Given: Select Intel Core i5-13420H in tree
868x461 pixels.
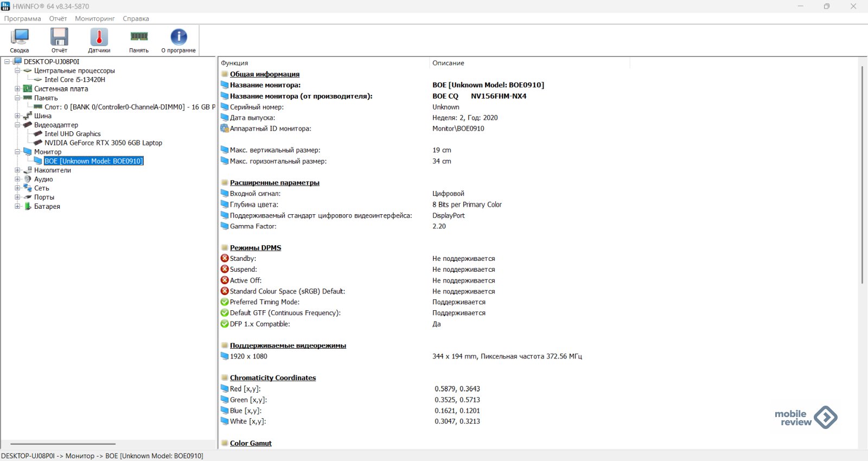Looking at the screenshot, I should tap(75, 80).
